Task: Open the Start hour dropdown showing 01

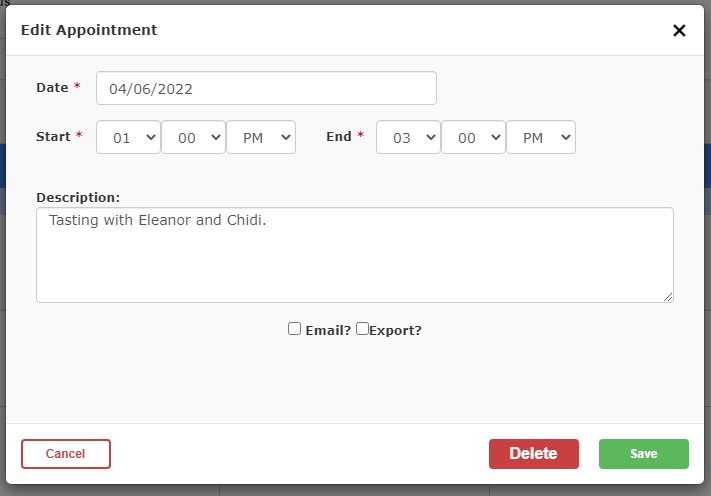Action: (x=128, y=137)
